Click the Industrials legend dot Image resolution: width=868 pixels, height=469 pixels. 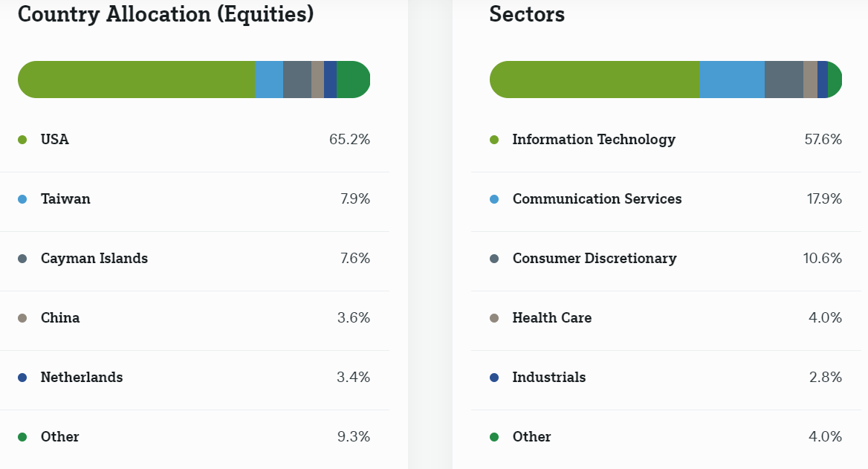[494, 378]
